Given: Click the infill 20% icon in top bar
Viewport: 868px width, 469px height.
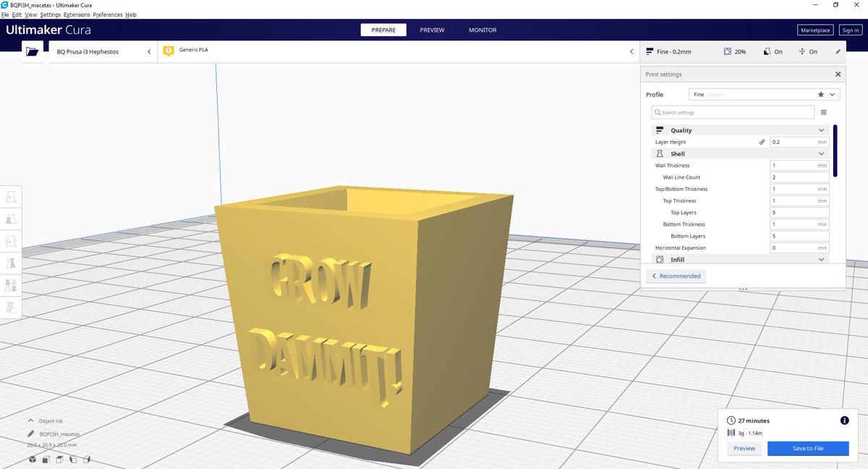Looking at the screenshot, I should [728, 51].
